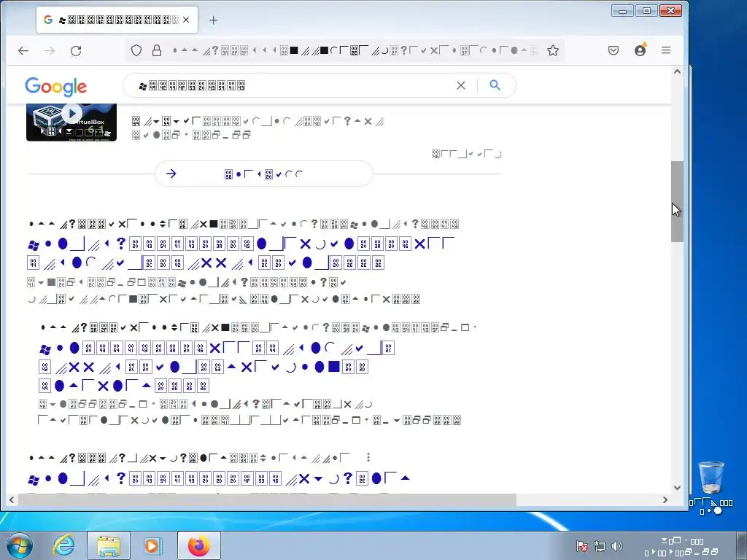This screenshot has width=747, height=560.
Task: Open the Firefox hamburger application menu
Action: click(x=666, y=50)
